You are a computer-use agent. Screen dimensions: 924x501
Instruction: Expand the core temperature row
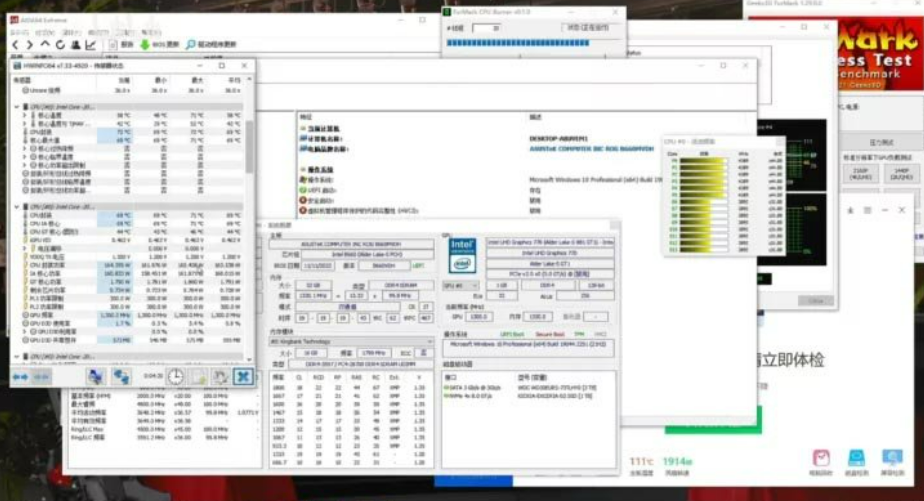coord(25,116)
